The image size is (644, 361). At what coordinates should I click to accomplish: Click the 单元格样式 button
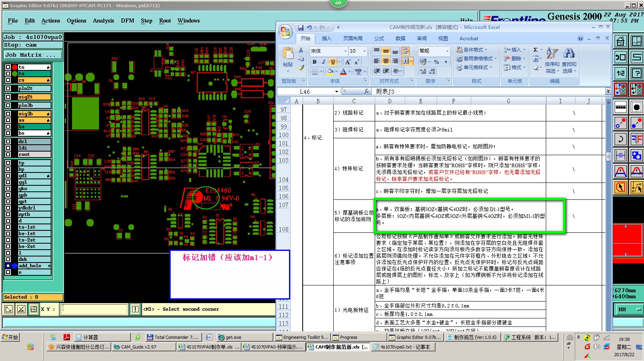pyautogui.click(x=474, y=68)
